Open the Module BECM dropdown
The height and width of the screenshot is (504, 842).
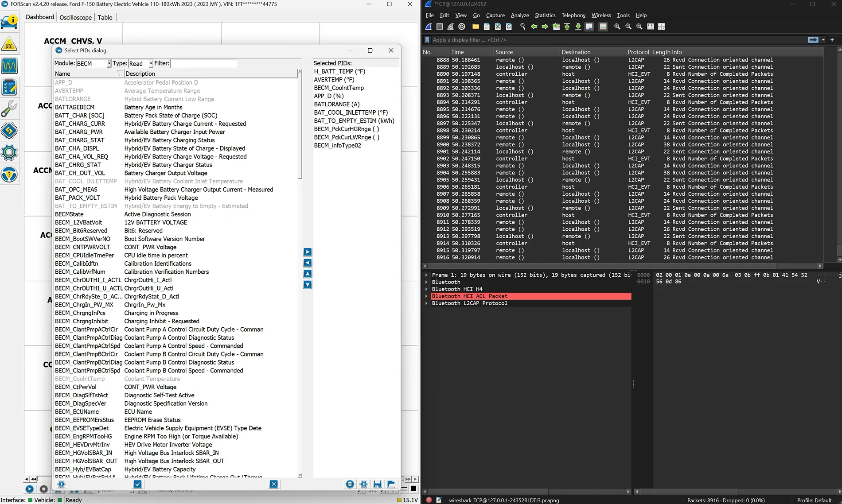coord(109,64)
